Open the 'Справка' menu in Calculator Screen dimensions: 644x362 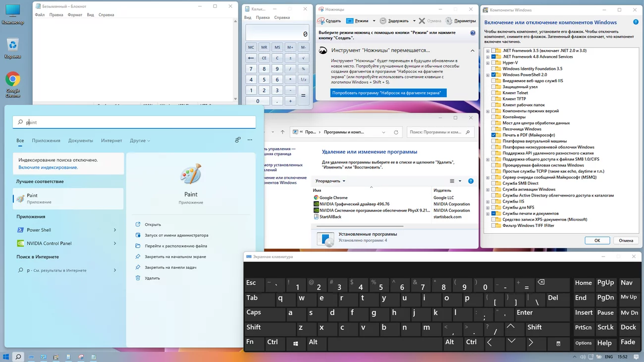point(282,17)
